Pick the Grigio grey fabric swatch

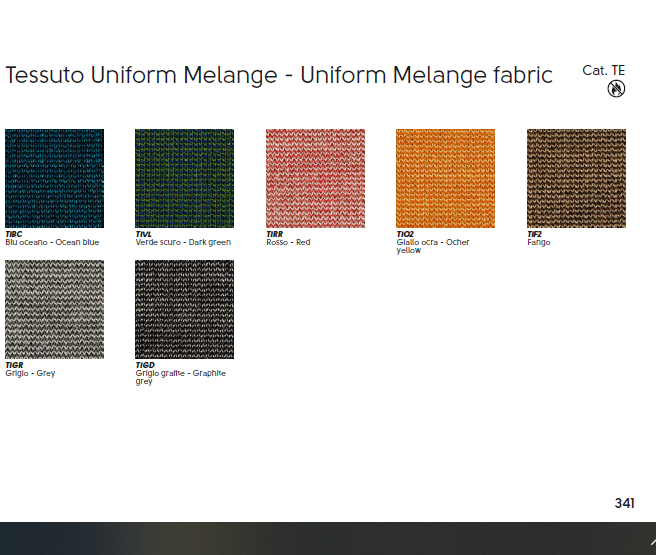coord(54,309)
